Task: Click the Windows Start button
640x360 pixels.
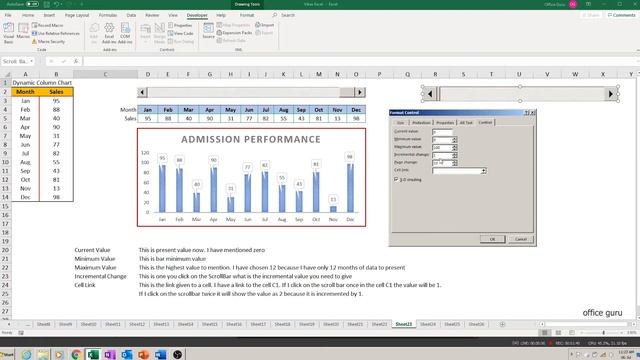Action: coord(7,354)
